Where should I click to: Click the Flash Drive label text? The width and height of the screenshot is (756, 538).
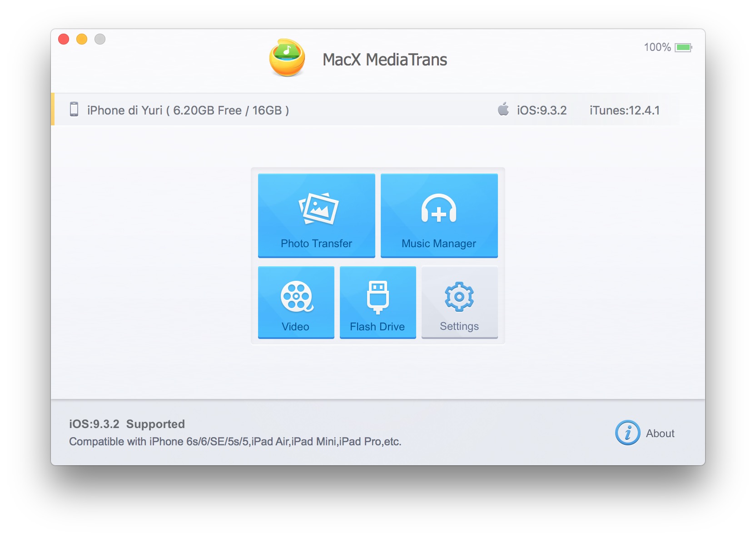pos(377,327)
